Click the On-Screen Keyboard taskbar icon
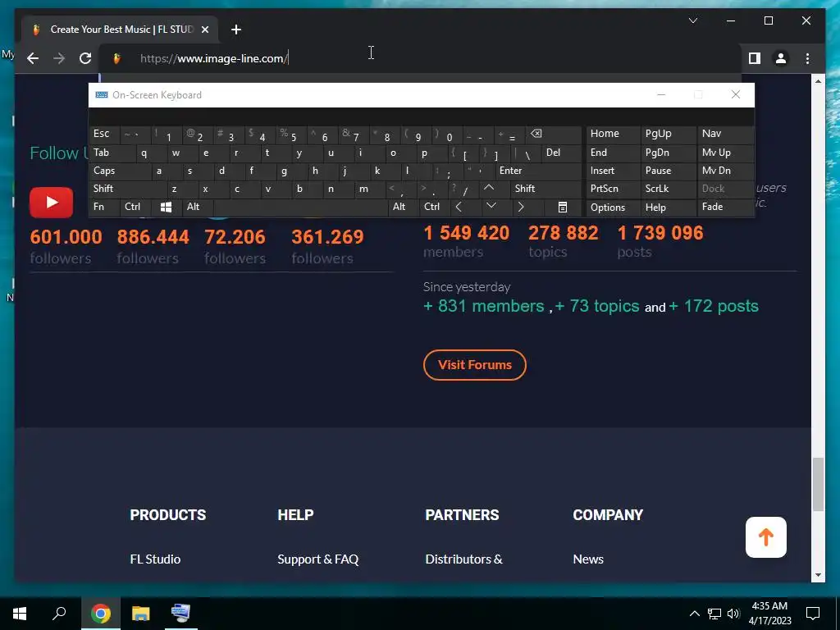The width and height of the screenshot is (840, 630). coord(180,614)
